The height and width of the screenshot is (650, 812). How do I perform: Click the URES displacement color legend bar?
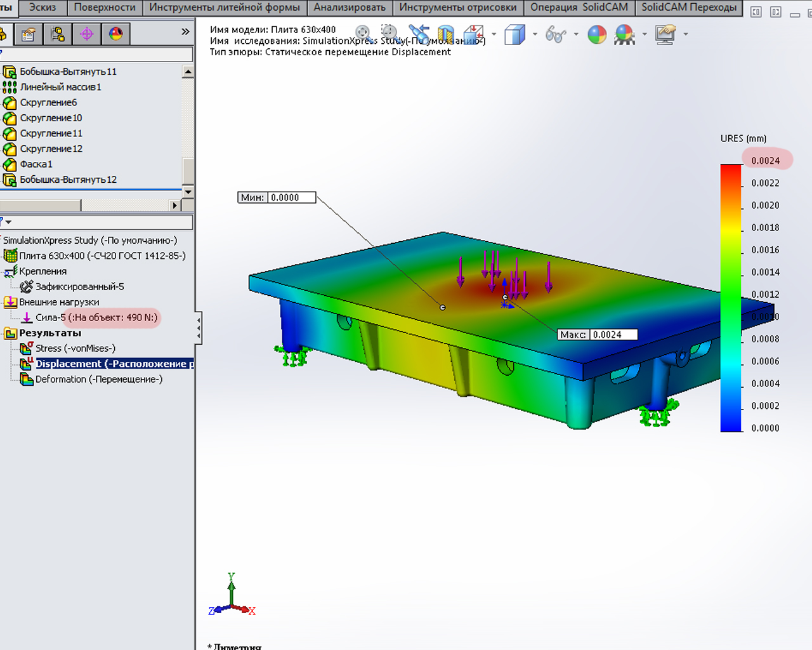[731, 298]
